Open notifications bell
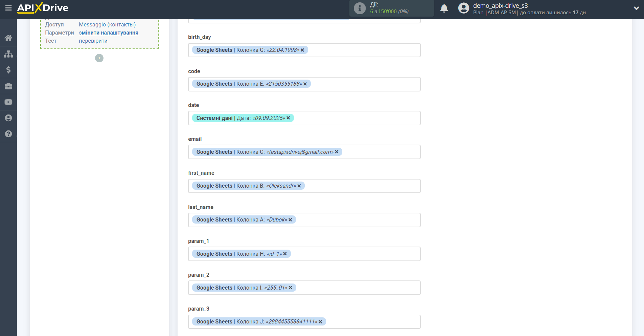This screenshot has height=336, width=644. [x=444, y=8]
